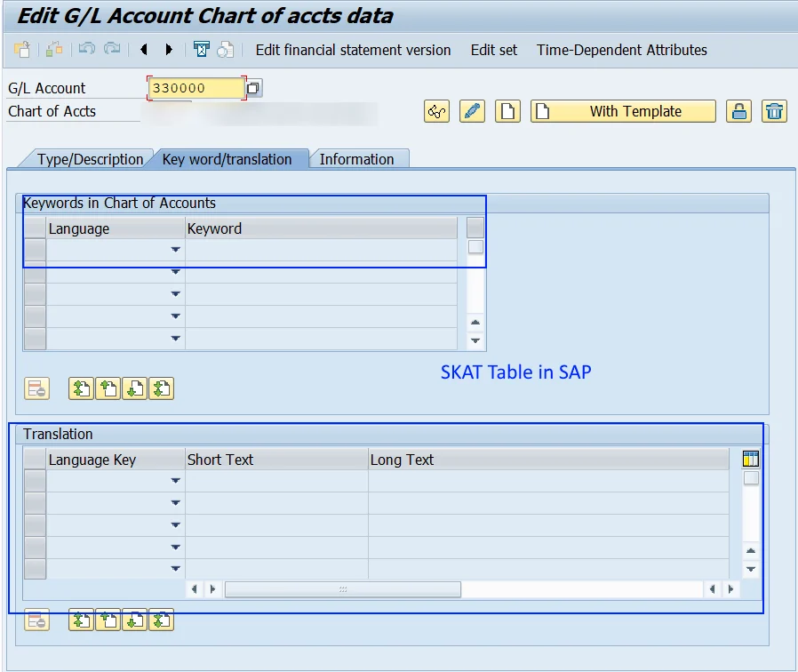Select the fourth row of the Translation table
This screenshot has width=798, height=672.
36,548
